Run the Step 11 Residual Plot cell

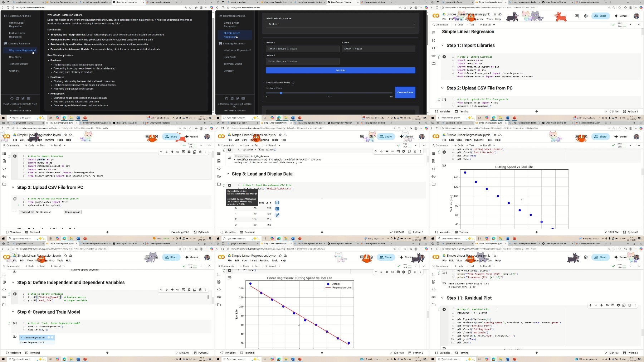pos(444,309)
